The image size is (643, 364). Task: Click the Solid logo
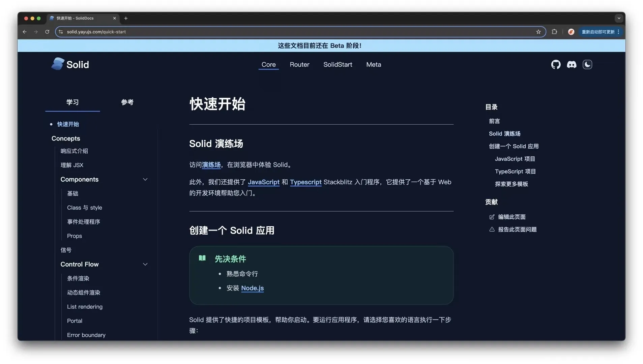click(70, 64)
